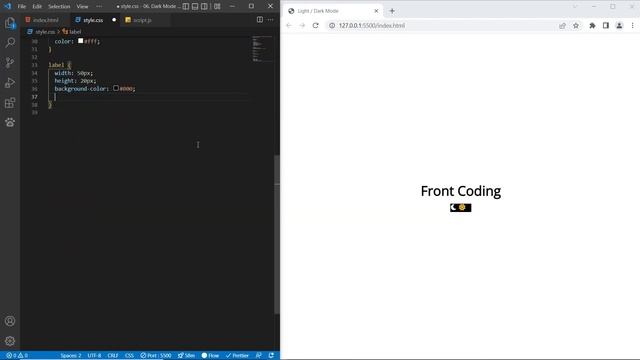The image size is (640, 360).
Task: Click the Prettier status item
Action: [237, 356]
